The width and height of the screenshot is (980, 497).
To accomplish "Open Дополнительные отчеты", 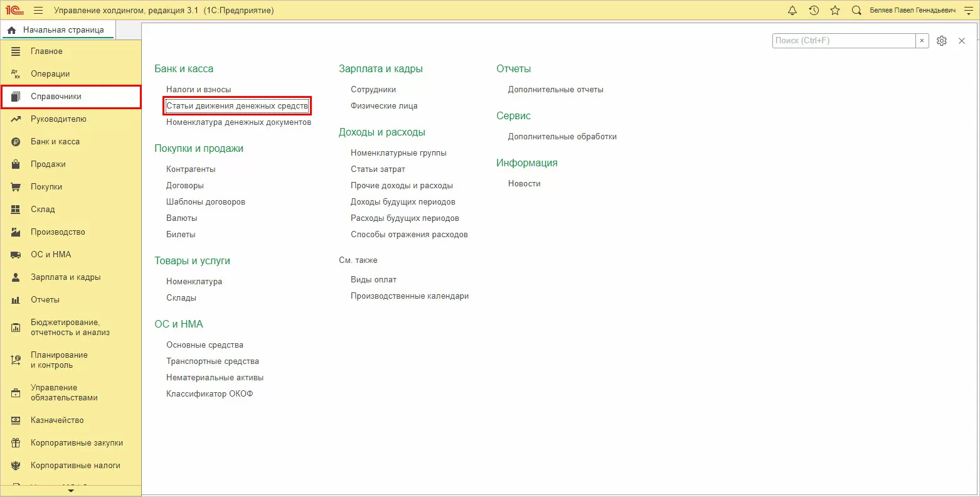I will click(556, 90).
